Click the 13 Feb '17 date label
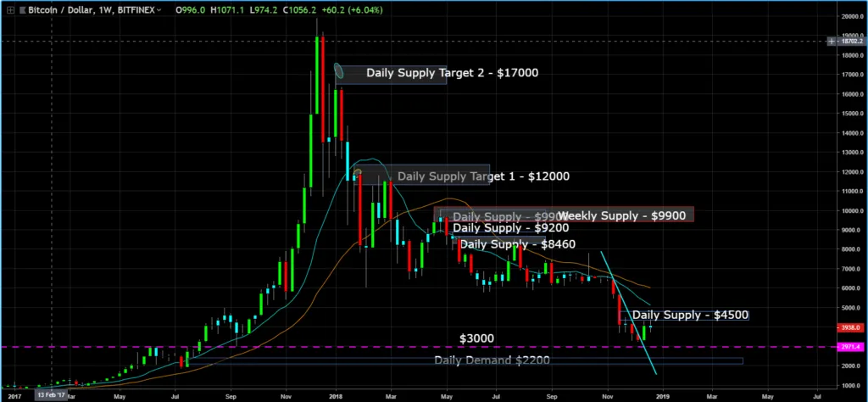The height and width of the screenshot is (402, 868). tap(52, 396)
